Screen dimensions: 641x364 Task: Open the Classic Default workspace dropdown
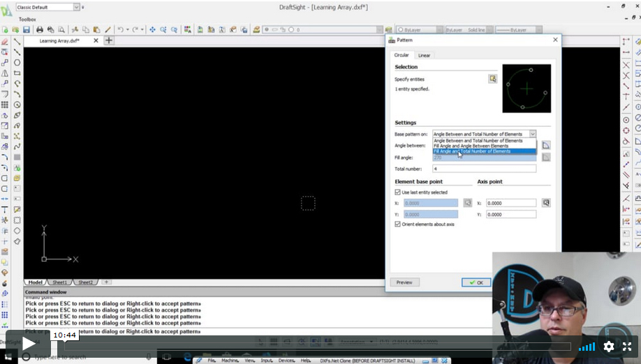coord(76,7)
